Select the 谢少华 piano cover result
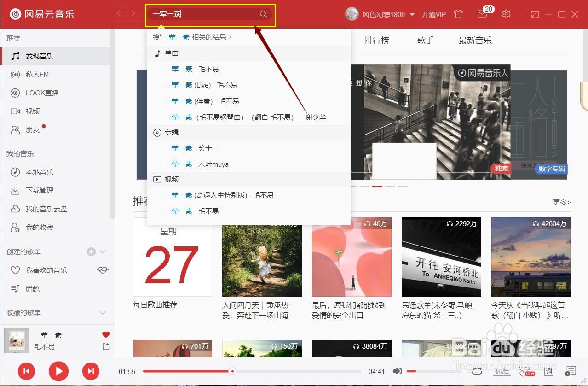Viewport: 588px width, 386px height. 248,117
